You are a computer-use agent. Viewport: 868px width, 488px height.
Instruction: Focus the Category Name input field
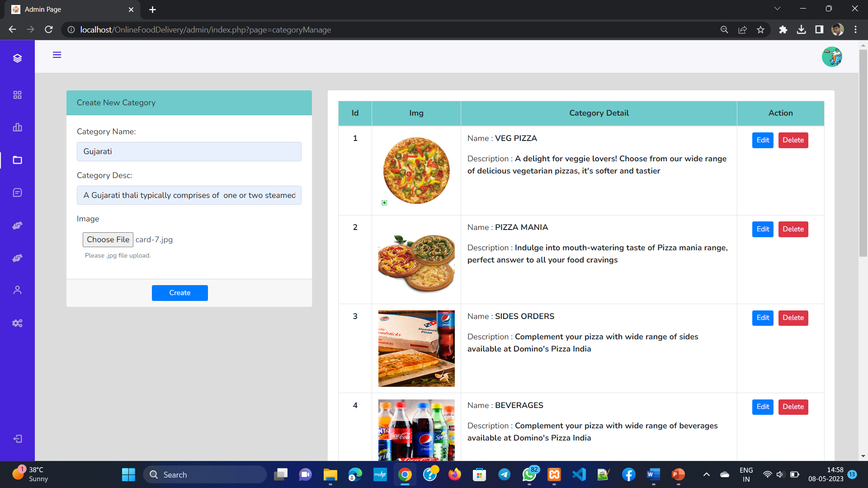point(189,151)
